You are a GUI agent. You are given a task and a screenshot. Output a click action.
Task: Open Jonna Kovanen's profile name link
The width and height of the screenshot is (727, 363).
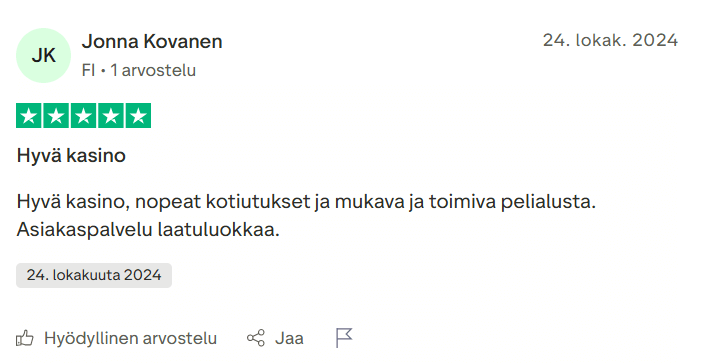tap(152, 42)
